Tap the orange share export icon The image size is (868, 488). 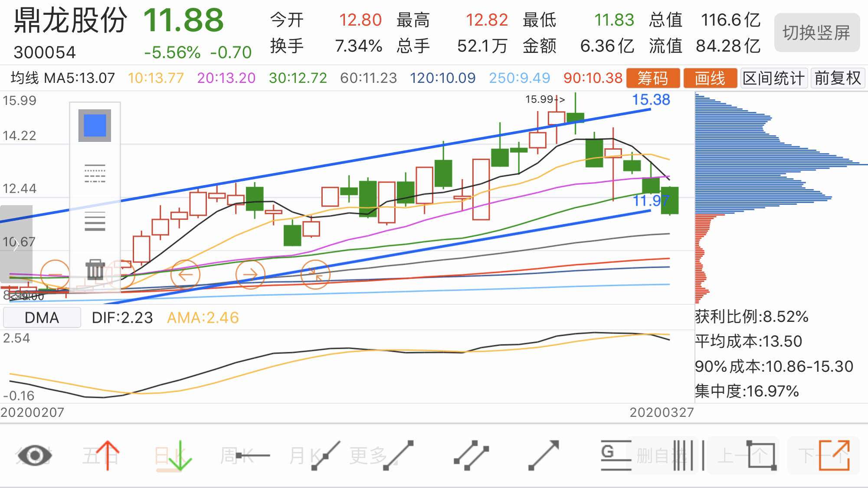[834, 455]
